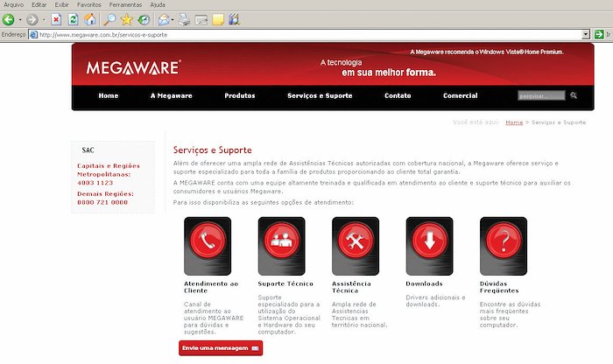Open Search with the magnifying glass toolbar icon

(x=109, y=19)
